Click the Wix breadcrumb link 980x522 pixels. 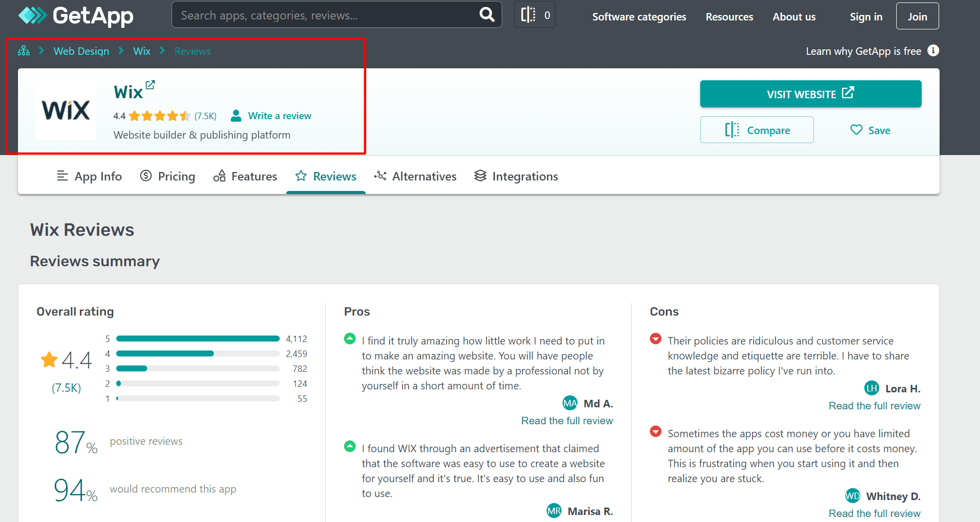(142, 51)
